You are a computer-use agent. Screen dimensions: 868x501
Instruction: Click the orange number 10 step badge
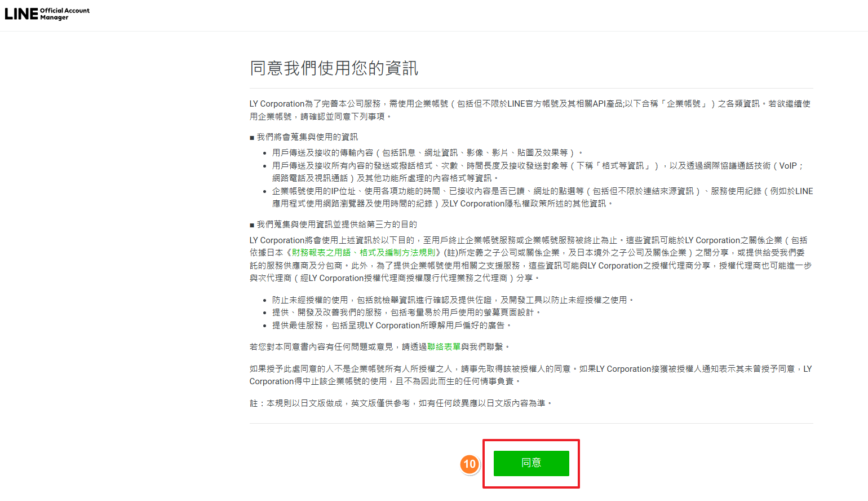pyautogui.click(x=469, y=464)
